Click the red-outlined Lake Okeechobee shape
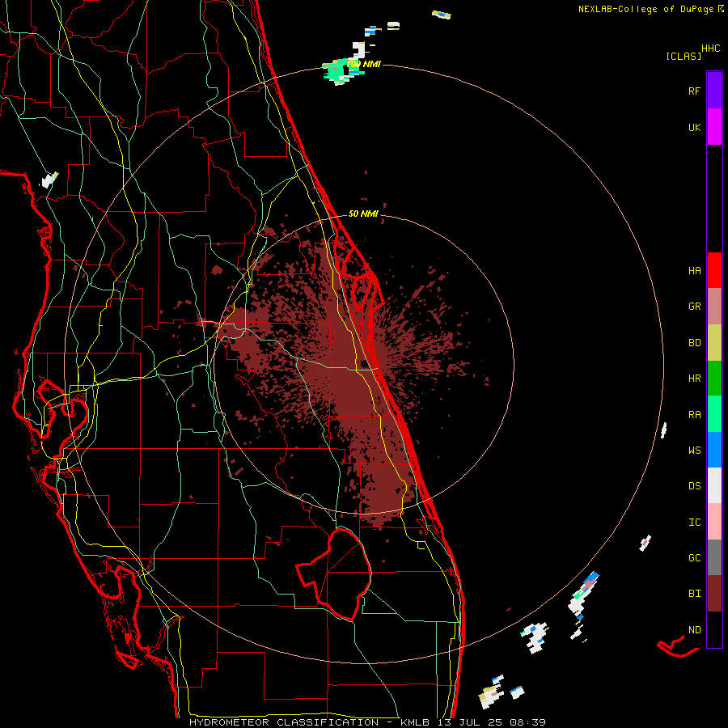 click(334, 574)
